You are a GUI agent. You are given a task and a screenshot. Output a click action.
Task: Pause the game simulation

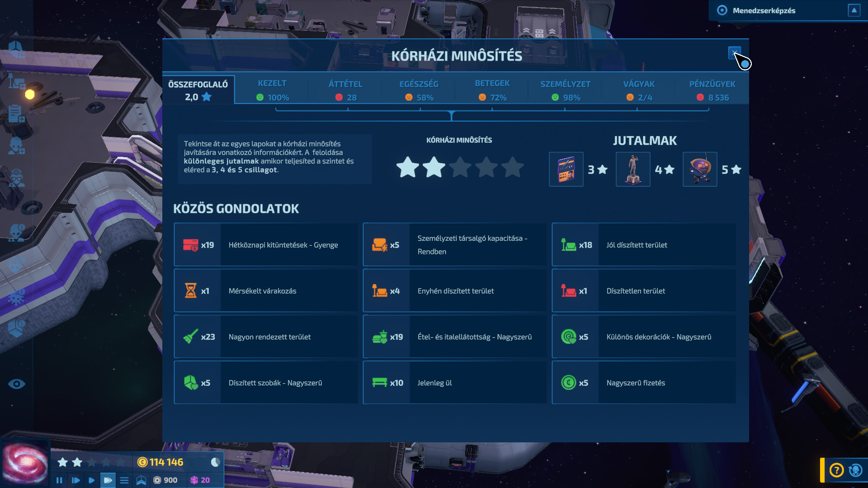pos(59,480)
